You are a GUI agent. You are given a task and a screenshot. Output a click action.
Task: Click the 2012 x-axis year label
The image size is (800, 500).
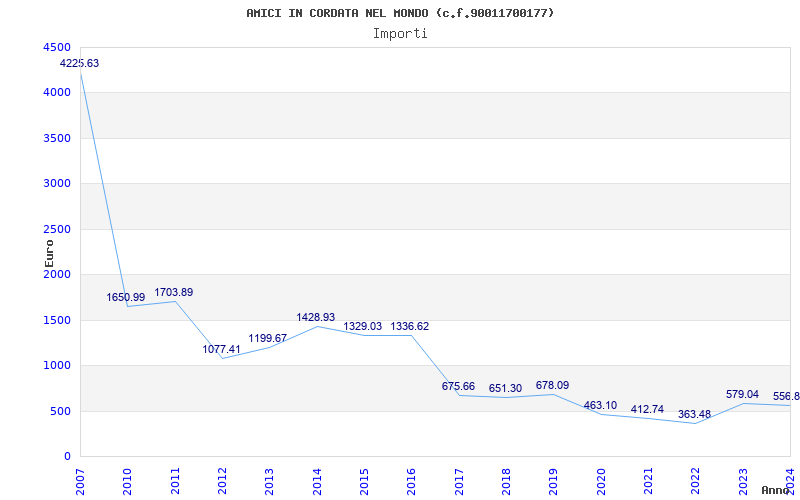click(x=222, y=482)
